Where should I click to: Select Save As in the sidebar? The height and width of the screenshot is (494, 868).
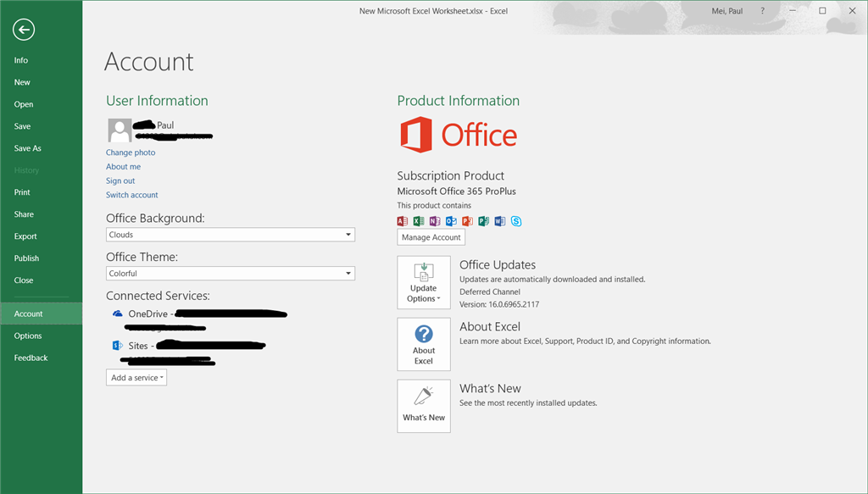pos(28,148)
